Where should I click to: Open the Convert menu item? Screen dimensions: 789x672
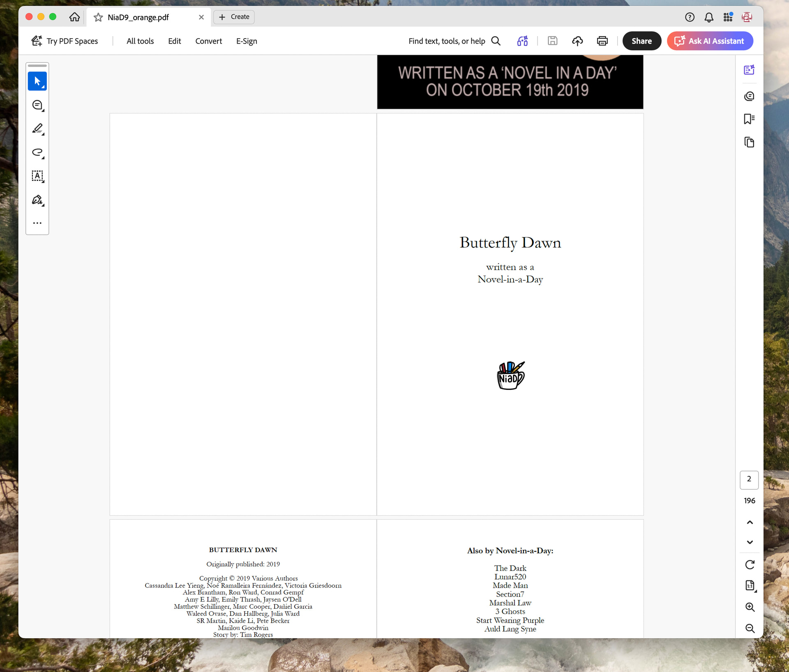[x=208, y=41]
